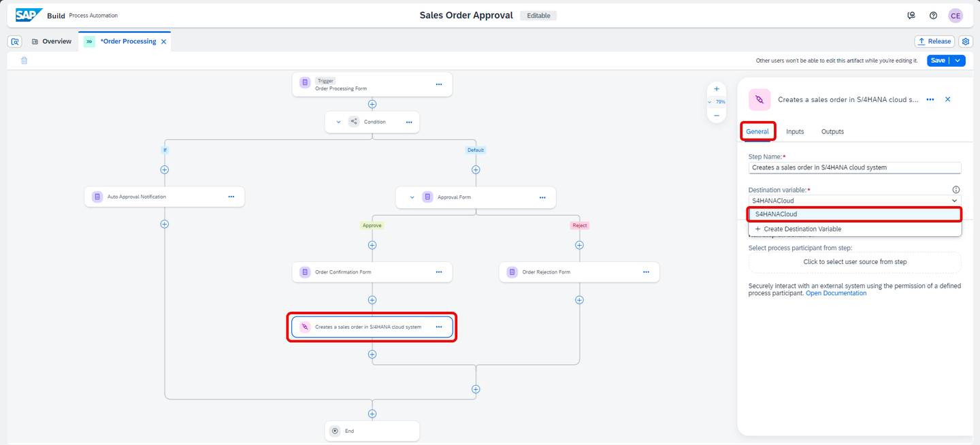980x445 pixels.
Task: Add a step below the Trigger node
Action: [372, 104]
